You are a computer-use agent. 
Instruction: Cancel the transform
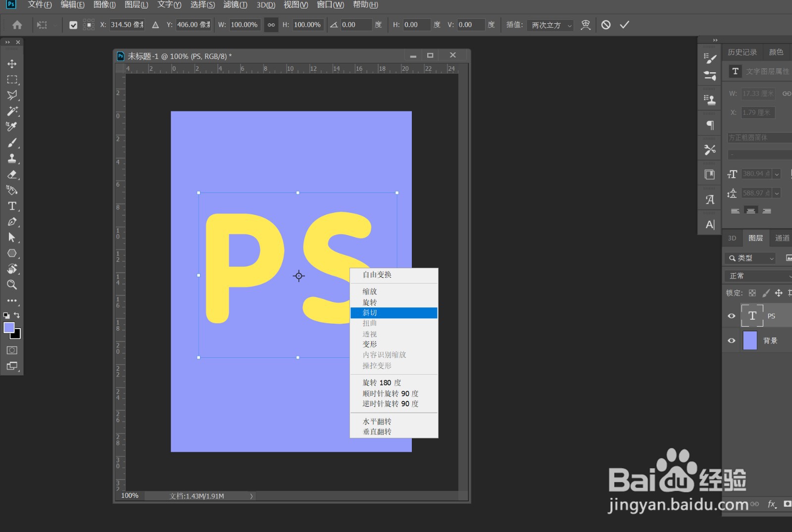[x=606, y=25]
